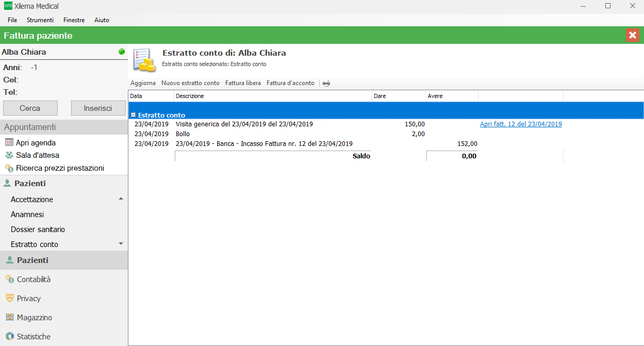Click the Inserisci button

[98, 108]
